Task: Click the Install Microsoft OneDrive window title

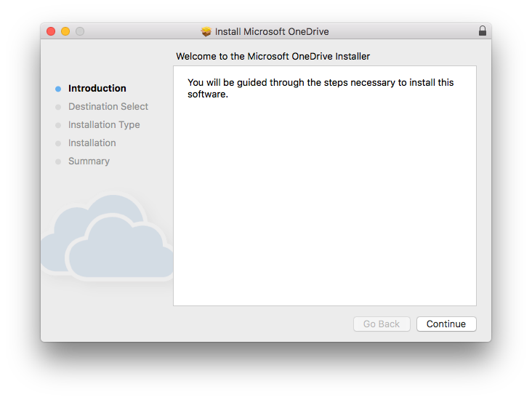Action: tap(272, 31)
